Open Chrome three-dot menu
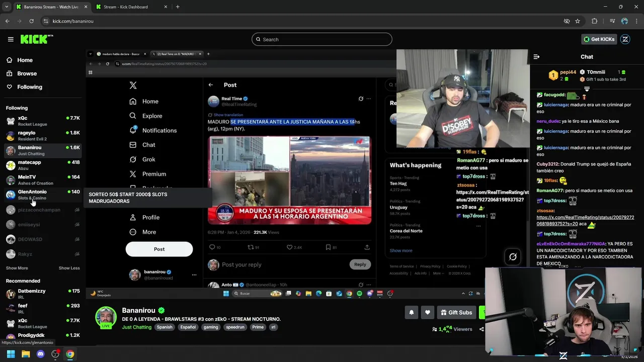 (636, 21)
